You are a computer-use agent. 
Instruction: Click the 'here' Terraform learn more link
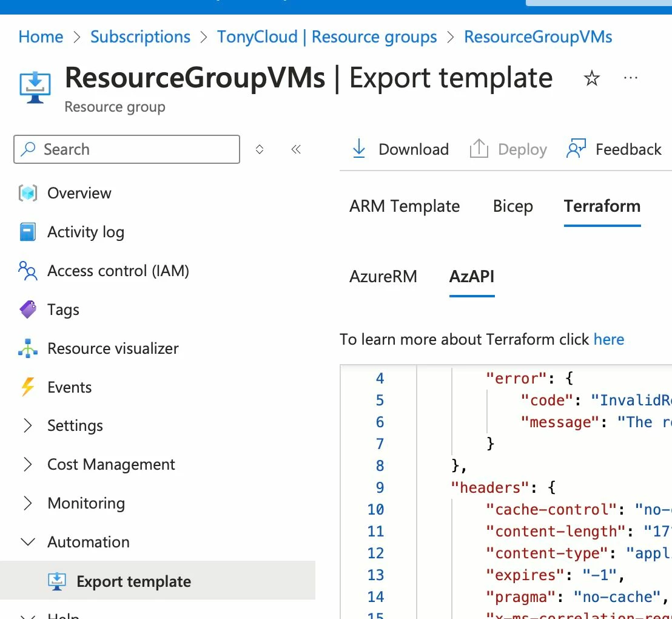coord(608,339)
